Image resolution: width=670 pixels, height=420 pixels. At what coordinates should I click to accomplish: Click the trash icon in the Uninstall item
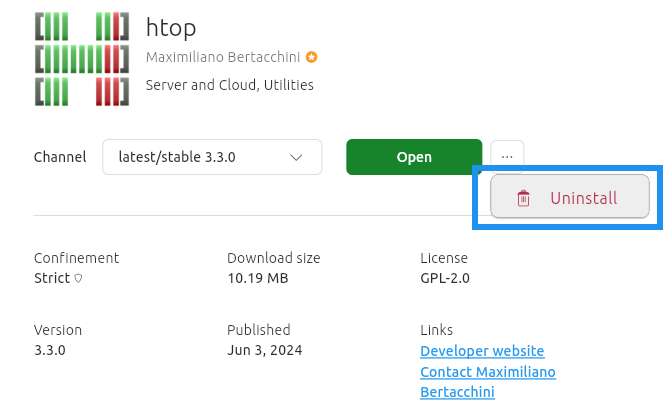(523, 198)
